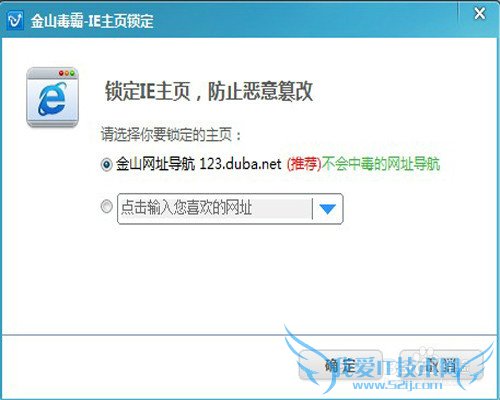Close the IE主页锁定 dialog with X
500x400 pixels.
pyautogui.click(x=480, y=14)
